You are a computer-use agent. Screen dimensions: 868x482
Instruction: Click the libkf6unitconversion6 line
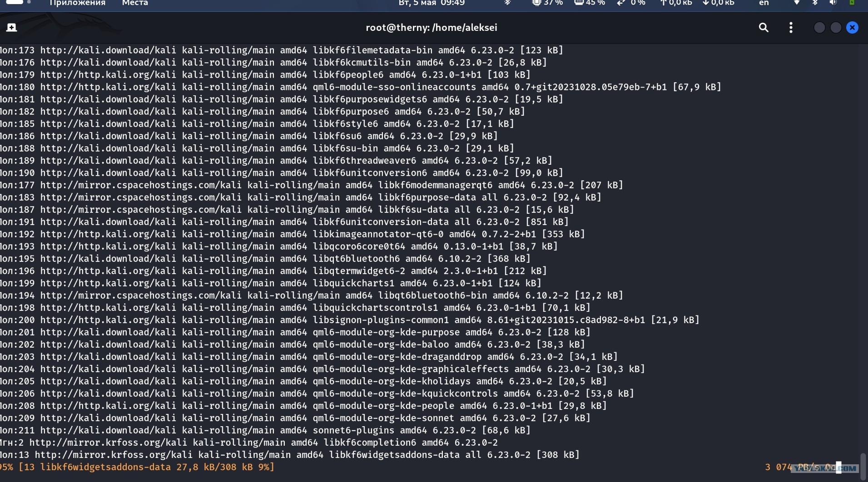pos(282,172)
